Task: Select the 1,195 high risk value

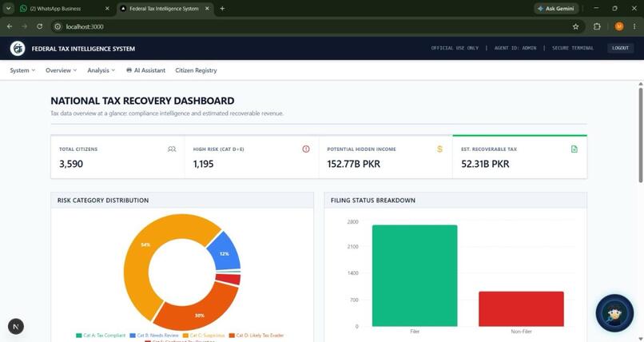Action: pyautogui.click(x=203, y=164)
